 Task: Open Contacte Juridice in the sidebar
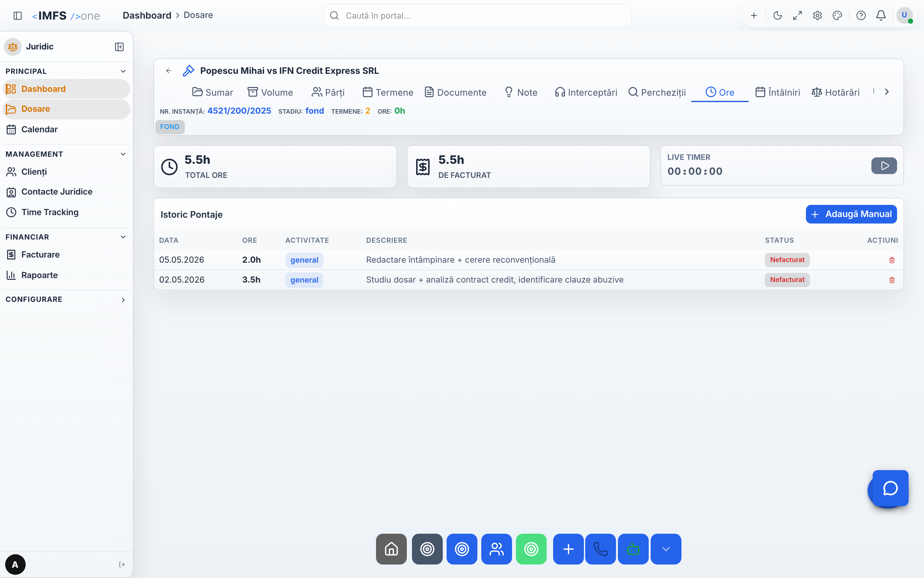[66, 191]
